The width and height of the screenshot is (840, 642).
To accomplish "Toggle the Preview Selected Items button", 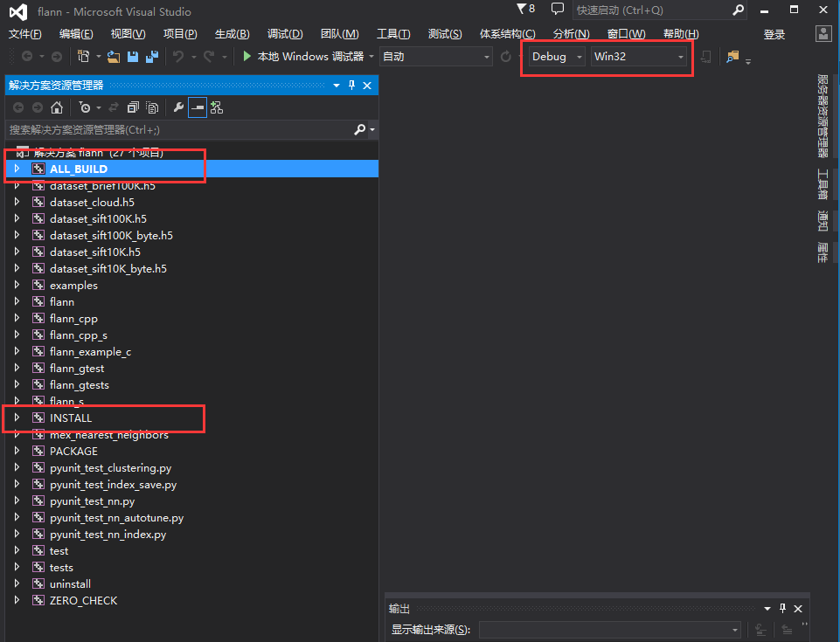I will (198, 107).
